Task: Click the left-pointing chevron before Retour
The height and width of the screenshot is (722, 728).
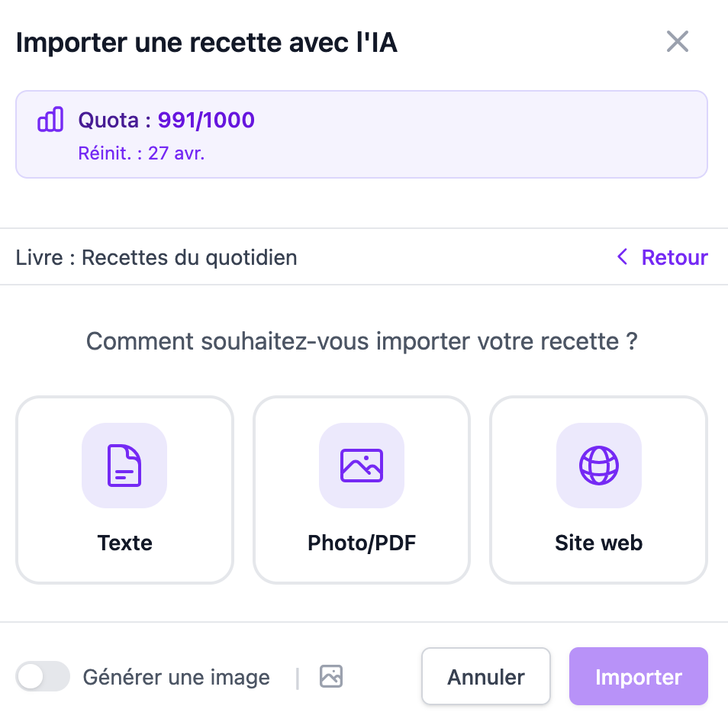Action: (x=622, y=257)
